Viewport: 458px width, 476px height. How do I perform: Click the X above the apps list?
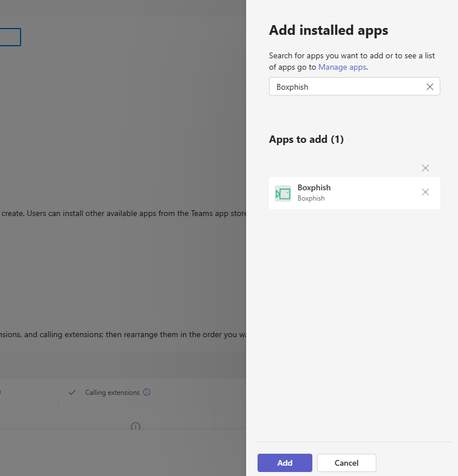pos(425,168)
